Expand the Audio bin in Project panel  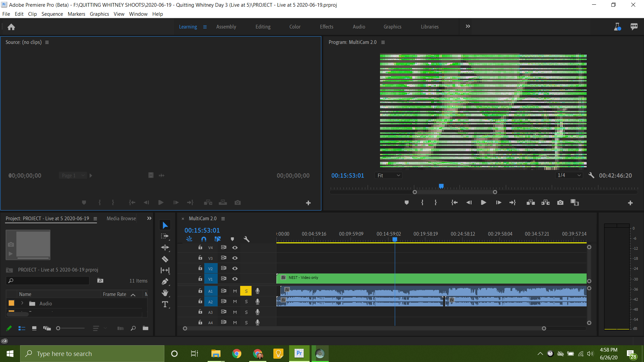(x=22, y=303)
